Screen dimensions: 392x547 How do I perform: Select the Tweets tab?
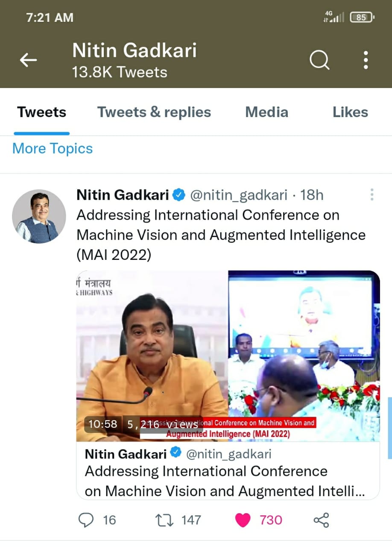(42, 112)
